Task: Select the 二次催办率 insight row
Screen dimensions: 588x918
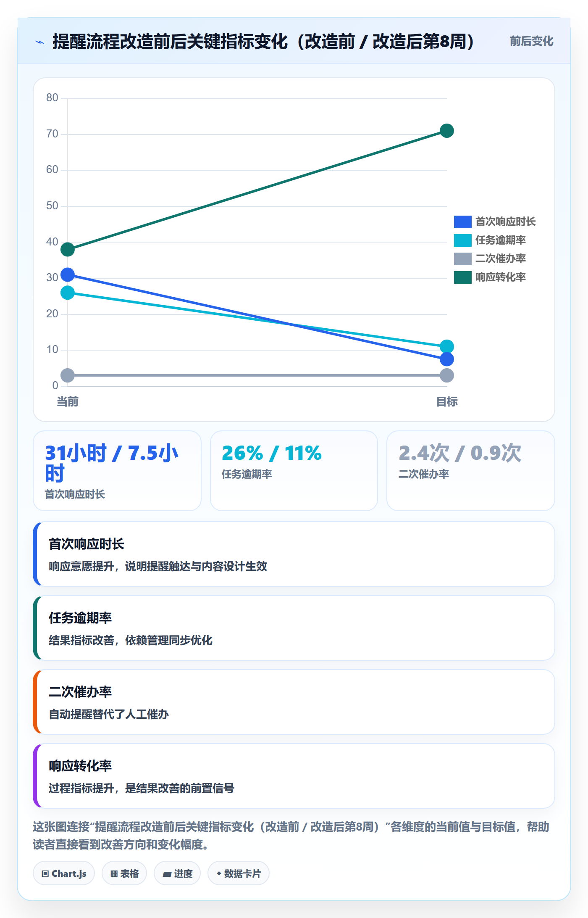Action: click(294, 702)
